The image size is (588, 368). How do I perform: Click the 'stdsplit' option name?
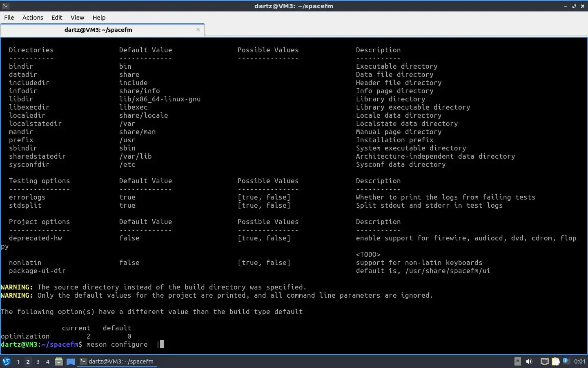pyautogui.click(x=25, y=205)
